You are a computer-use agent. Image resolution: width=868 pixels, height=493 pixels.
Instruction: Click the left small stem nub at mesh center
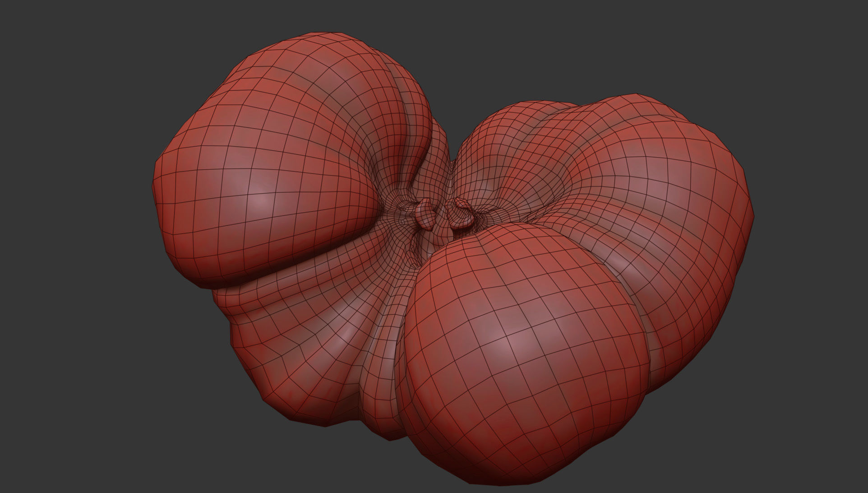point(425,215)
